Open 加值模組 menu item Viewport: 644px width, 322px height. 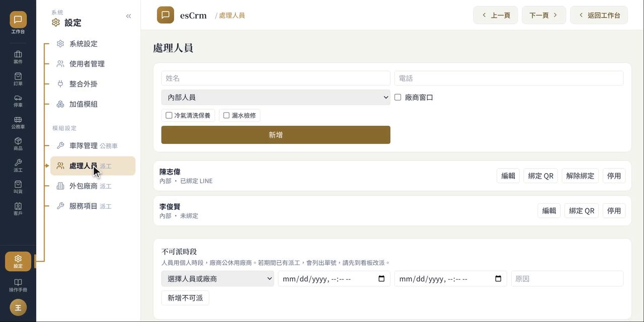tap(93, 104)
